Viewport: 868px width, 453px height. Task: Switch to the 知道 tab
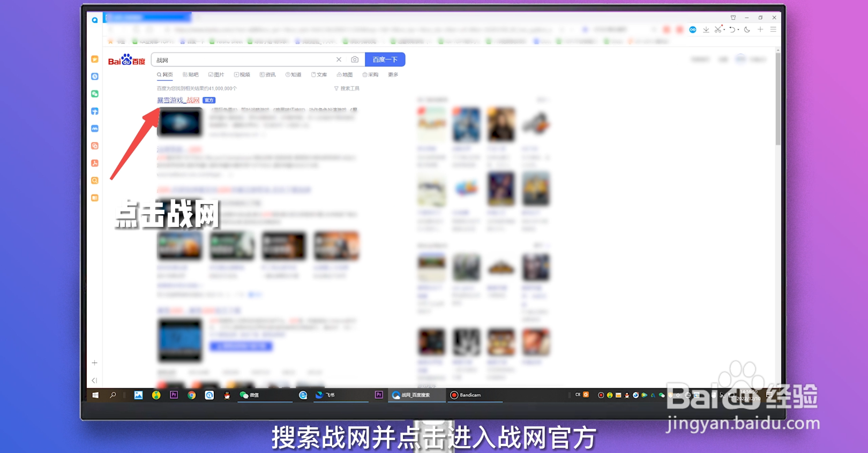(294, 75)
